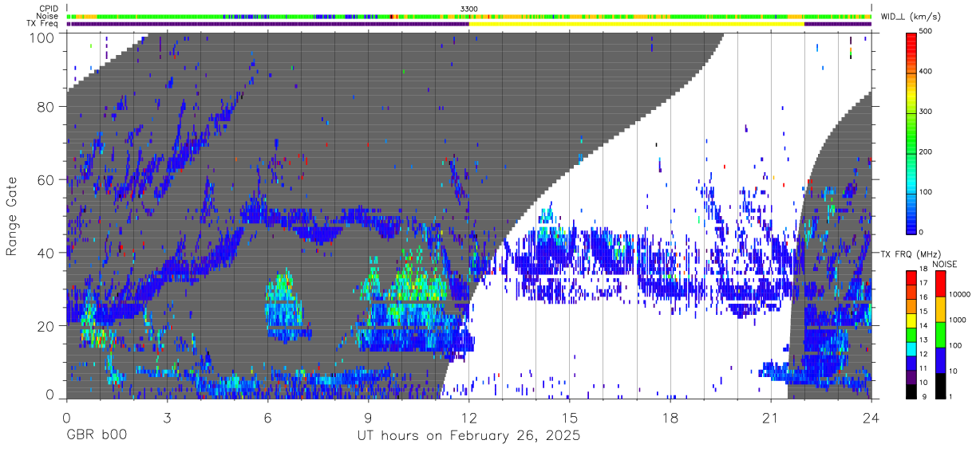Click the green swatch in the NOISE legend
Screen dimensions: 980x452
pyautogui.click(x=941, y=335)
